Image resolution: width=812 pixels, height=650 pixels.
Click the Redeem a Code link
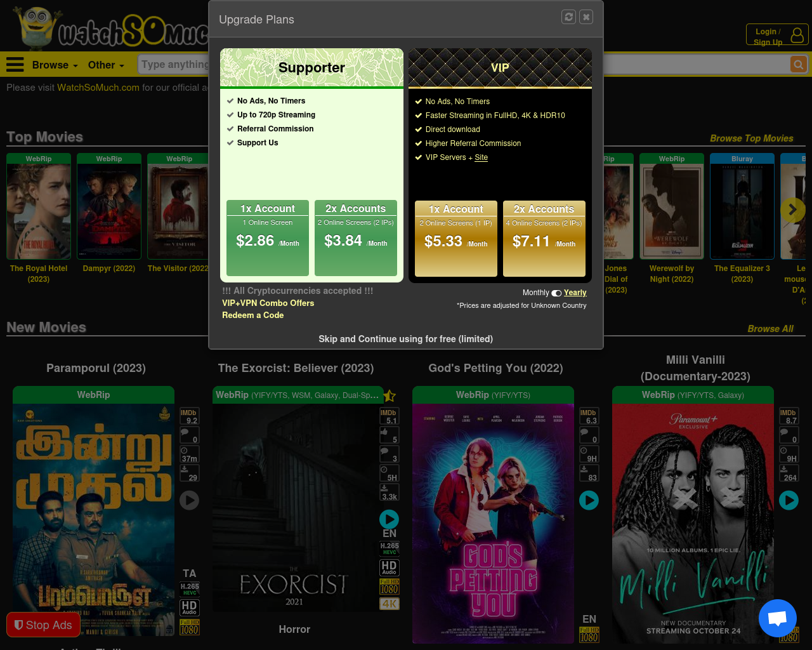pos(253,315)
